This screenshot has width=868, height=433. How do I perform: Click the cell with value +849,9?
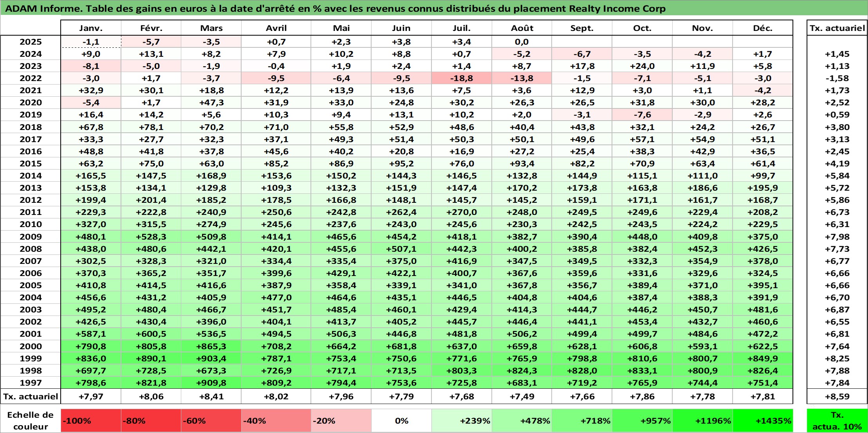coord(763,359)
